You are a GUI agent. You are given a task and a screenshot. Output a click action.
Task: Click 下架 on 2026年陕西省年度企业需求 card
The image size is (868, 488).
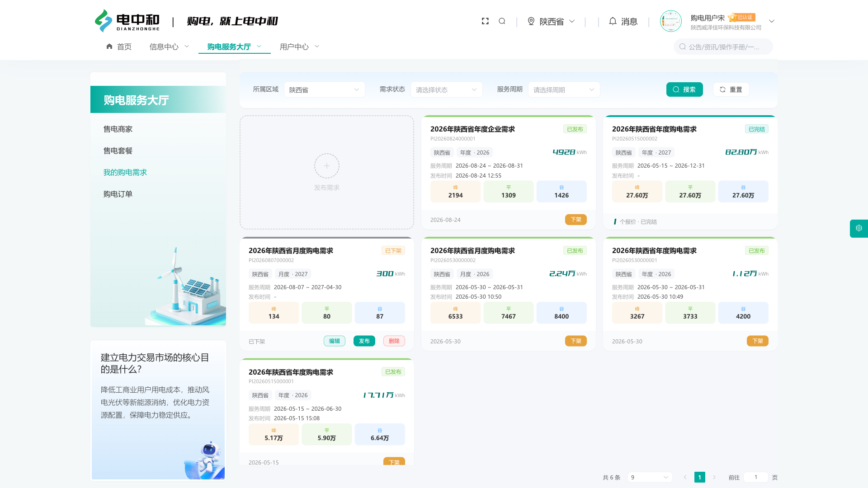coord(576,220)
